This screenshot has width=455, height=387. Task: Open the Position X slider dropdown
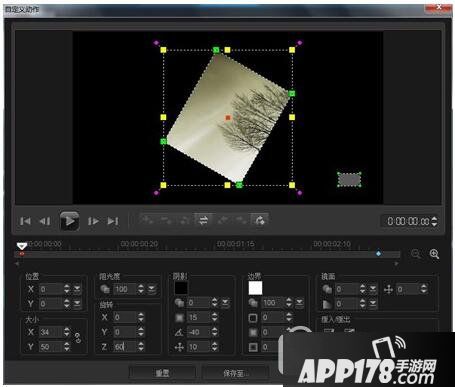77,289
